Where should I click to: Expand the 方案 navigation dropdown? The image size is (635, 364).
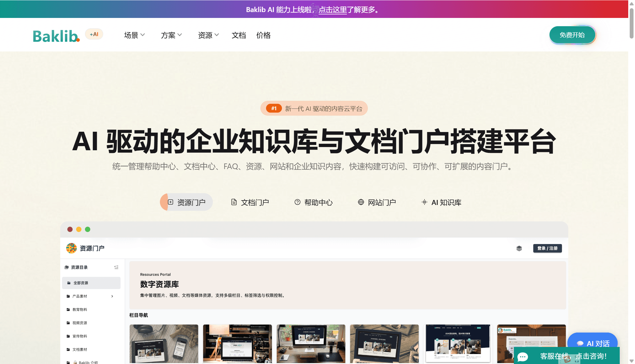coord(171,35)
